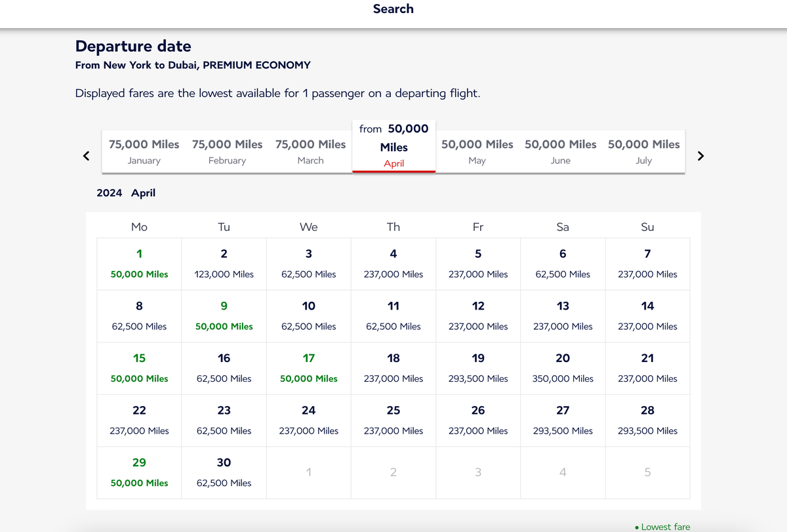
Task: Pick April 15 lowest fare date
Action: (x=139, y=368)
